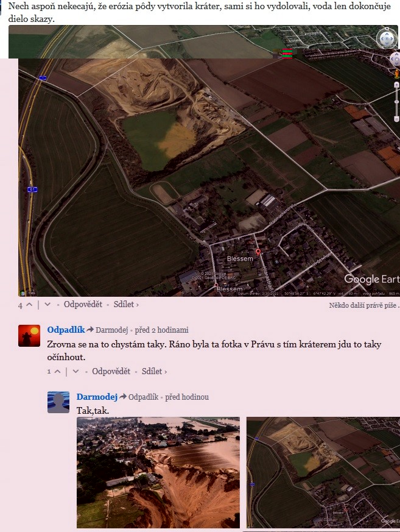Screen dimensions: 400x532
Task: Reply to the top comment via Odpovědět
Action: pos(83,304)
